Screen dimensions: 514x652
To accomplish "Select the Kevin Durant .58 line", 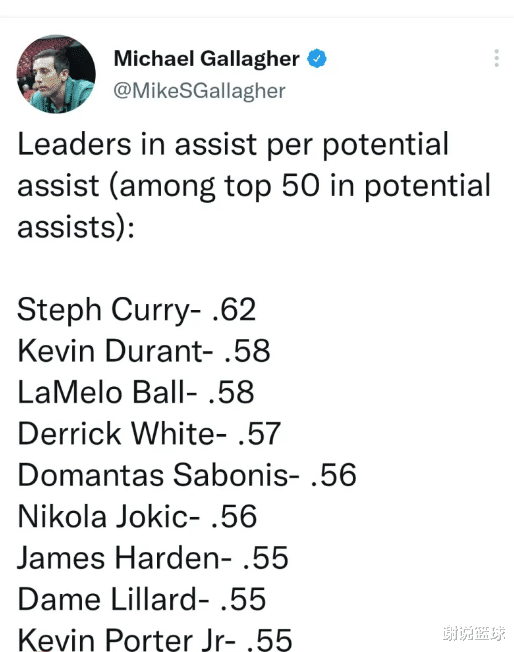I will [144, 351].
